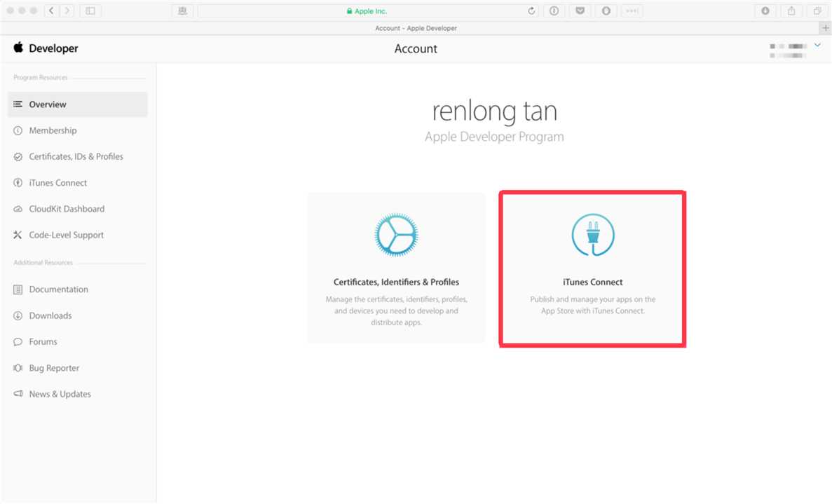The width and height of the screenshot is (832, 504).
Task: Open Code-Level Support in the sidebar
Action: [x=66, y=235]
